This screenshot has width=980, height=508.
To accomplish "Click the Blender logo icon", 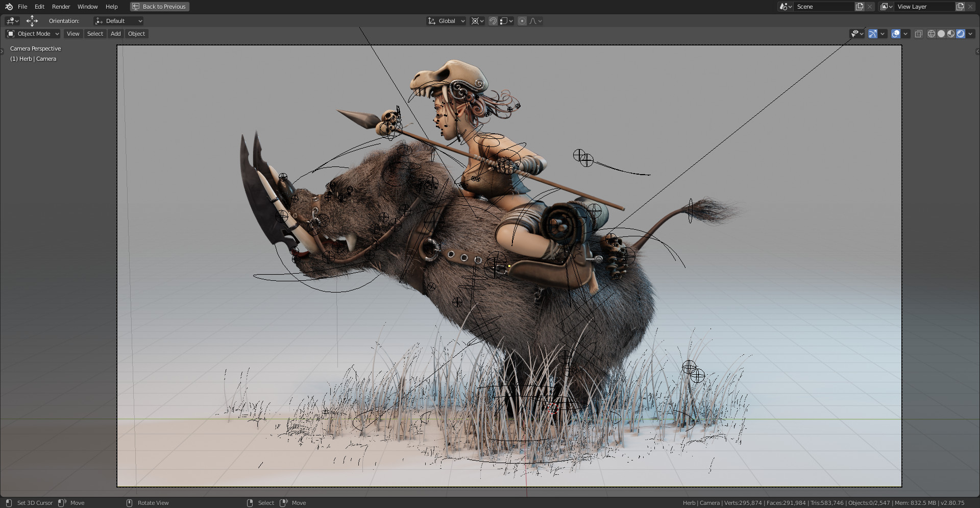I will click(x=9, y=7).
